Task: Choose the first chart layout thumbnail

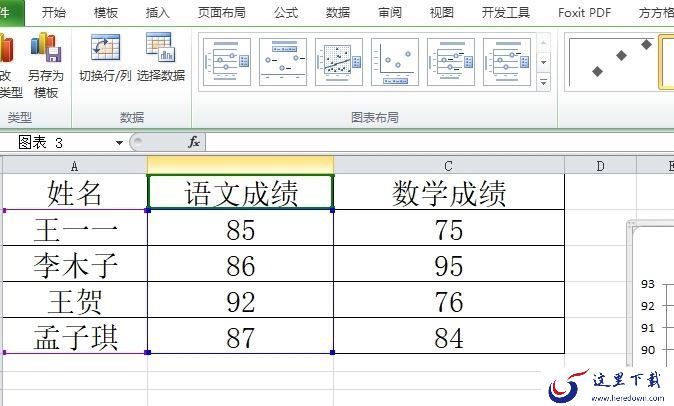Action: tap(227, 62)
